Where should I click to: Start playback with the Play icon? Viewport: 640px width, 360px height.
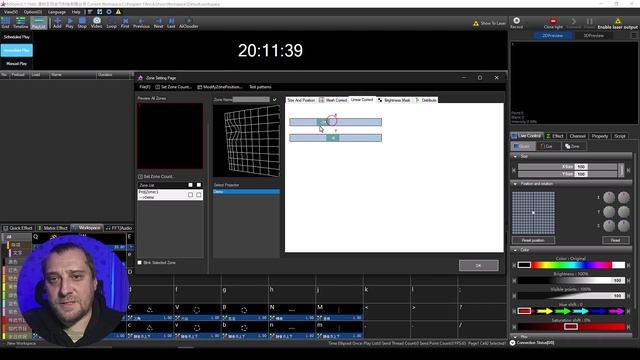(x=70, y=22)
